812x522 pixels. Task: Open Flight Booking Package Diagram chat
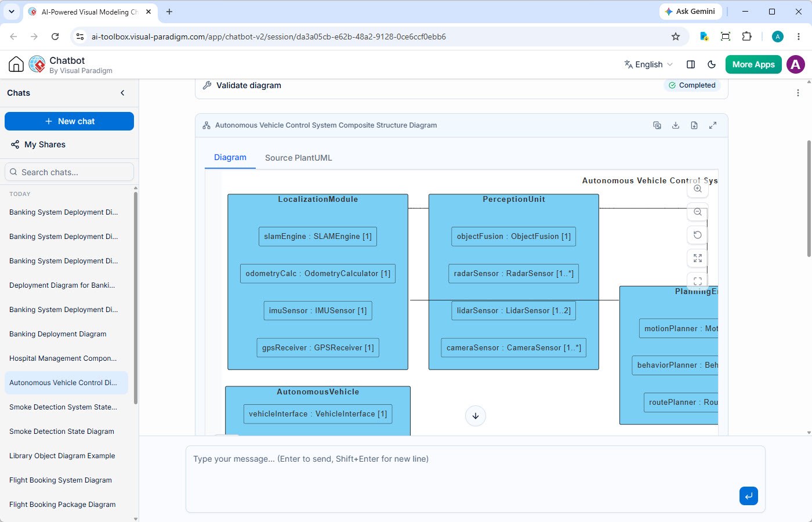[66, 505]
